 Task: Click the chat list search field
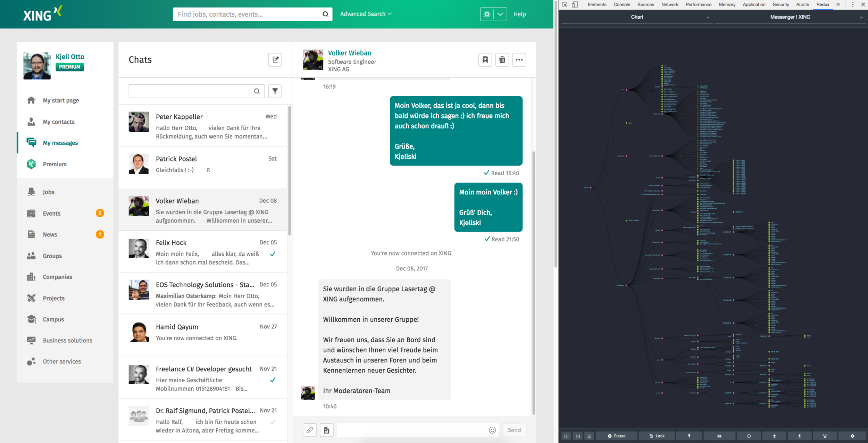(x=191, y=91)
